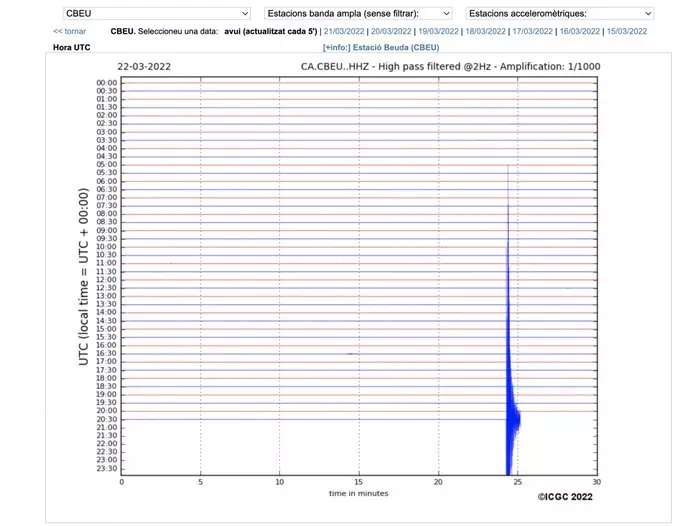Click the ©ICGC 2022 copyright text
680x526 pixels.
[x=568, y=495]
